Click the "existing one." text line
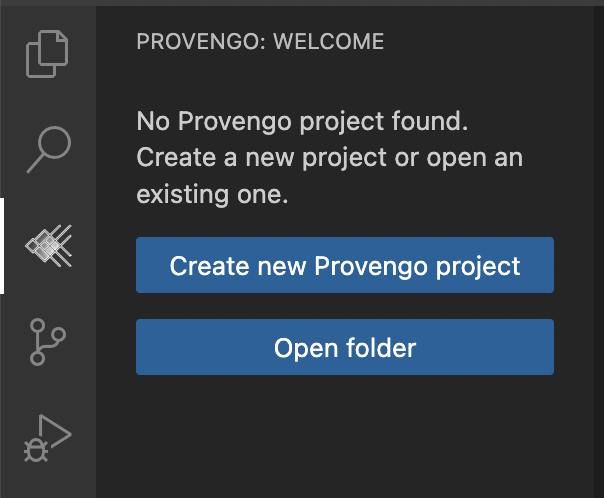Viewport: 604px width, 498px height. [212, 195]
